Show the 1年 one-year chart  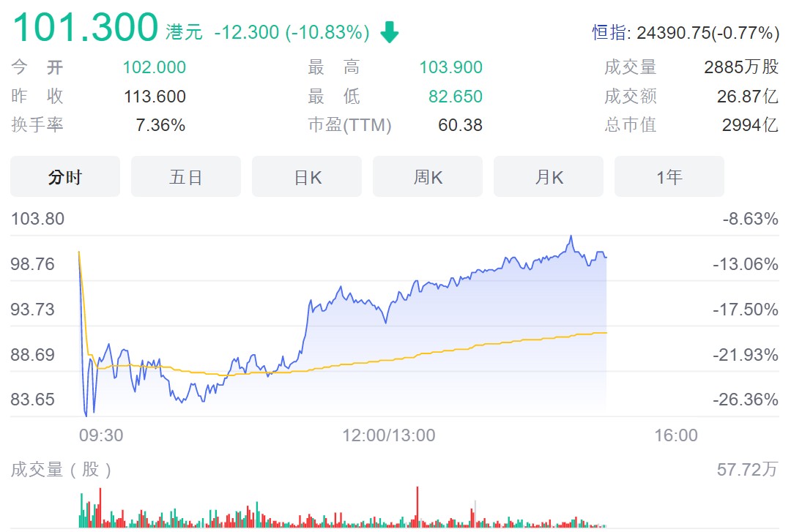point(669,176)
